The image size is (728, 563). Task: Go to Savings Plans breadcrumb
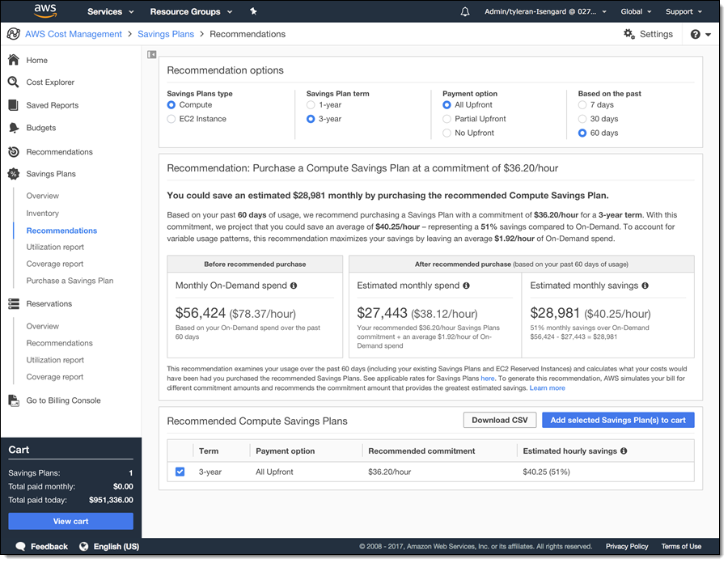coord(166,34)
